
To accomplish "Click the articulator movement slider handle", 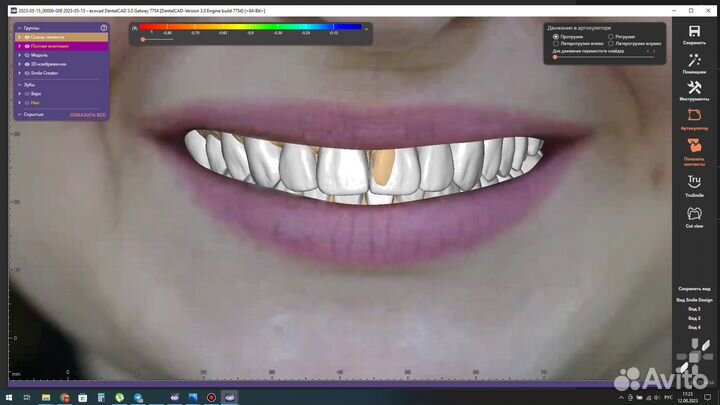I will pyautogui.click(x=555, y=57).
